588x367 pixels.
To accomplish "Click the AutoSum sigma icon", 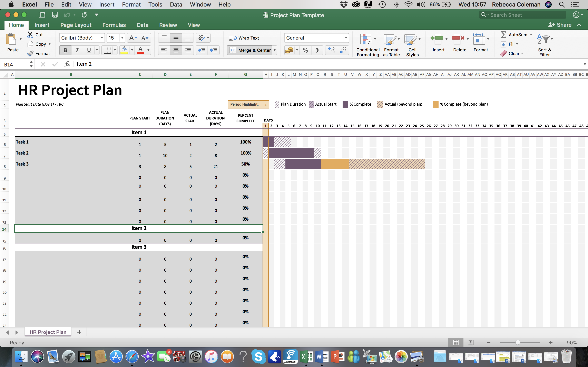I will tap(504, 35).
